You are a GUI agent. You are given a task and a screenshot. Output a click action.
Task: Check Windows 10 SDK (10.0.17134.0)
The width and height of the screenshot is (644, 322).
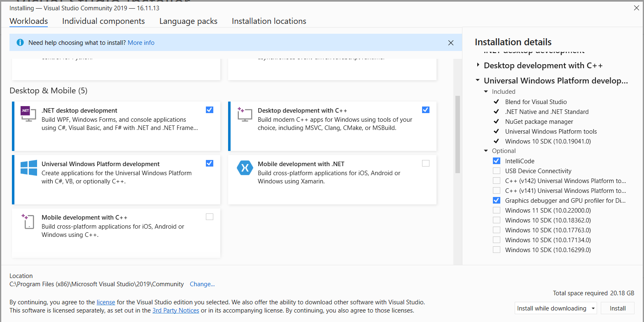tap(497, 240)
